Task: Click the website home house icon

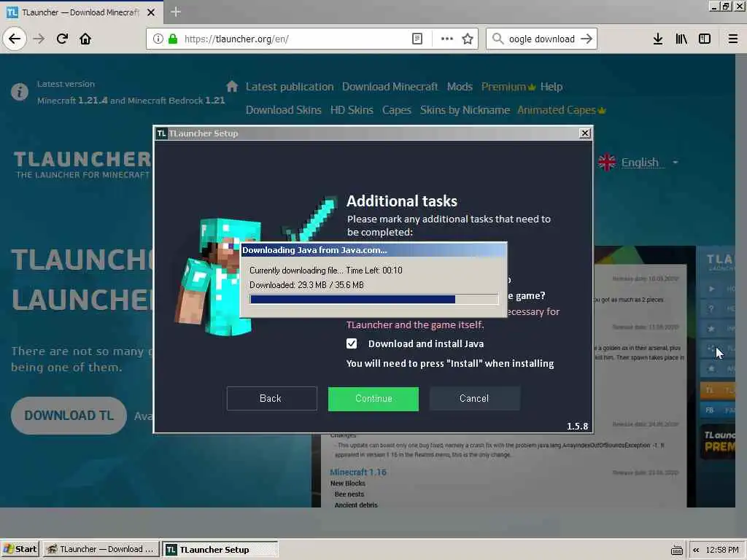Action: [x=232, y=86]
